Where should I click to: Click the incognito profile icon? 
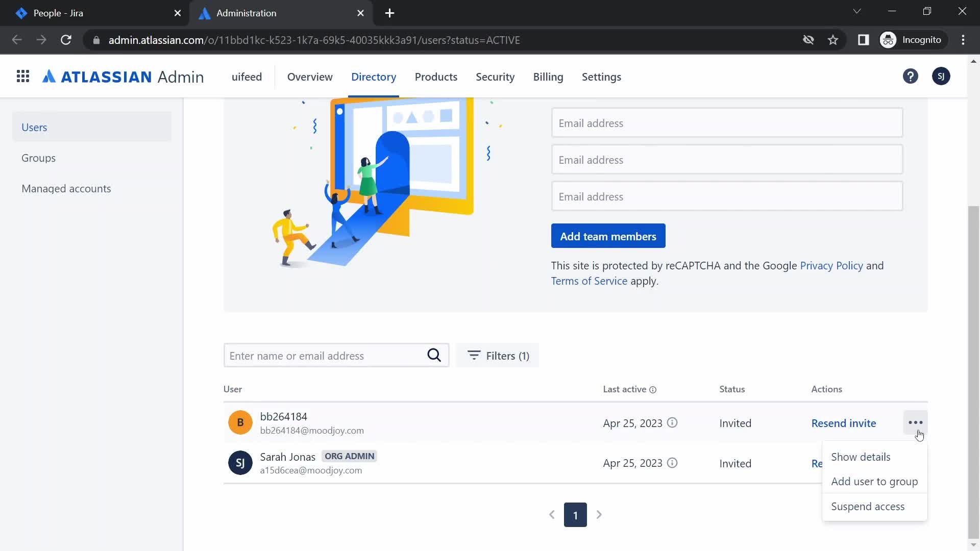pos(887,40)
